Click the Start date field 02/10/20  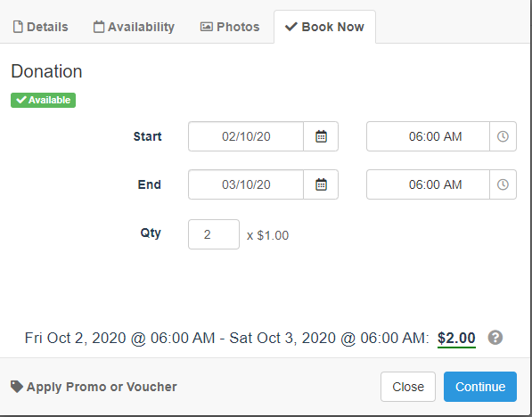[246, 136]
